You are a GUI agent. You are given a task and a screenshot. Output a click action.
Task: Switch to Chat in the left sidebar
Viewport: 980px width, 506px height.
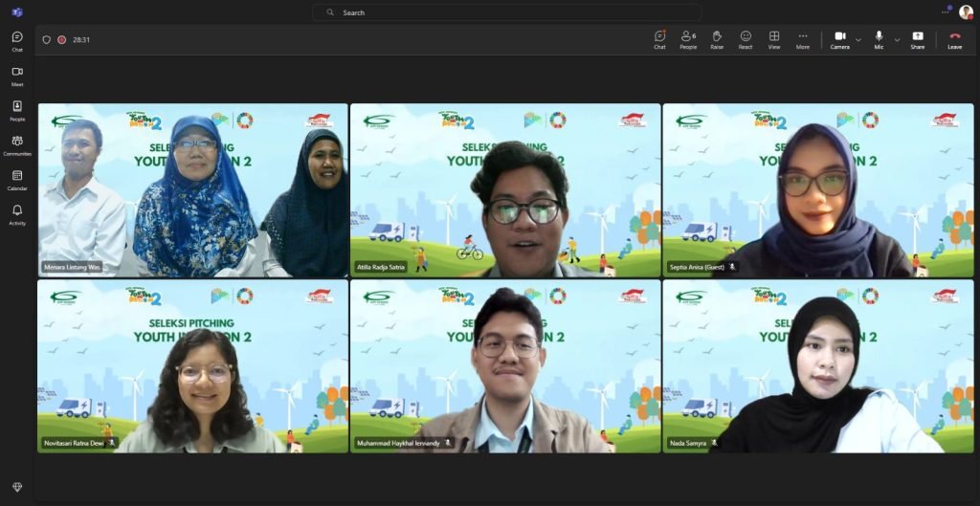pos(17,41)
